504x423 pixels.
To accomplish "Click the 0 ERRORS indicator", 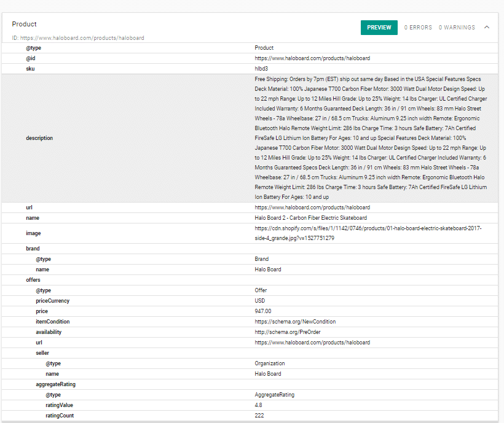I will click(x=418, y=28).
